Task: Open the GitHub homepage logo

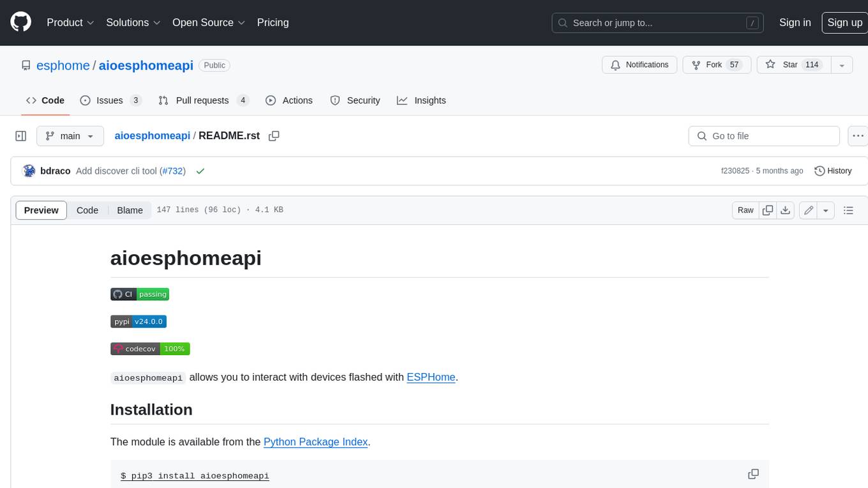Action: tap(21, 22)
